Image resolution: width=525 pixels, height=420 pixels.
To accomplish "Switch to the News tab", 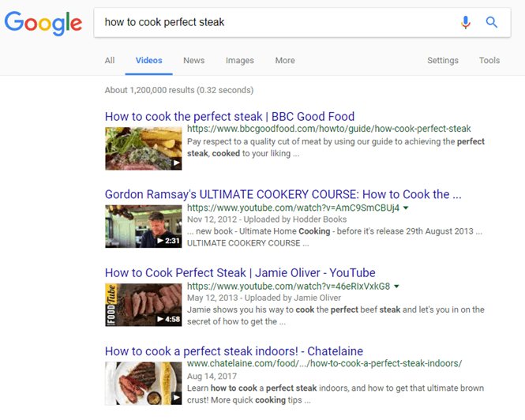I will [x=194, y=60].
